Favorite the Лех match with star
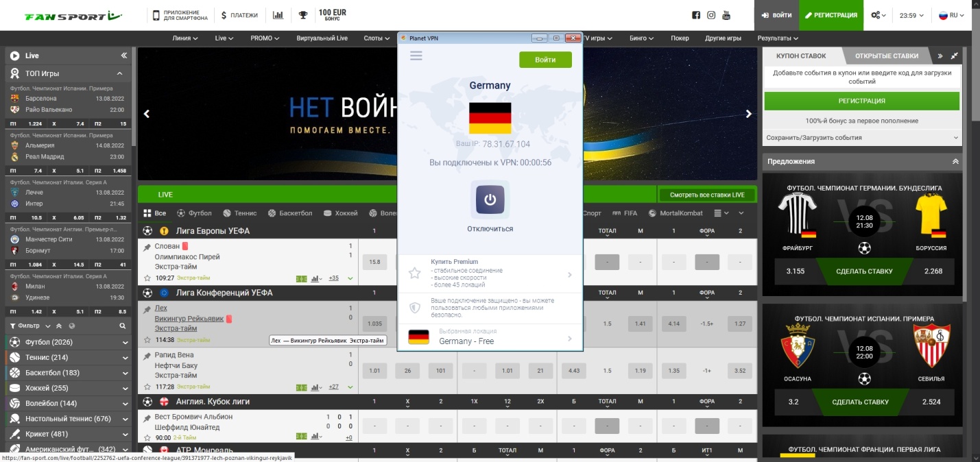The width and height of the screenshot is (980, 462). tap(147, 340)
